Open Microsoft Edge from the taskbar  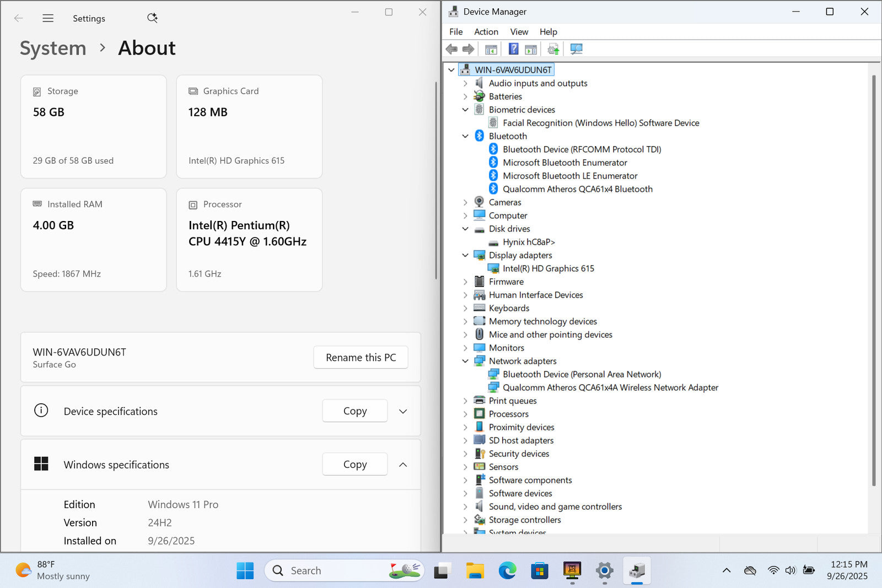pyautogui.click(x=507, y=570)
